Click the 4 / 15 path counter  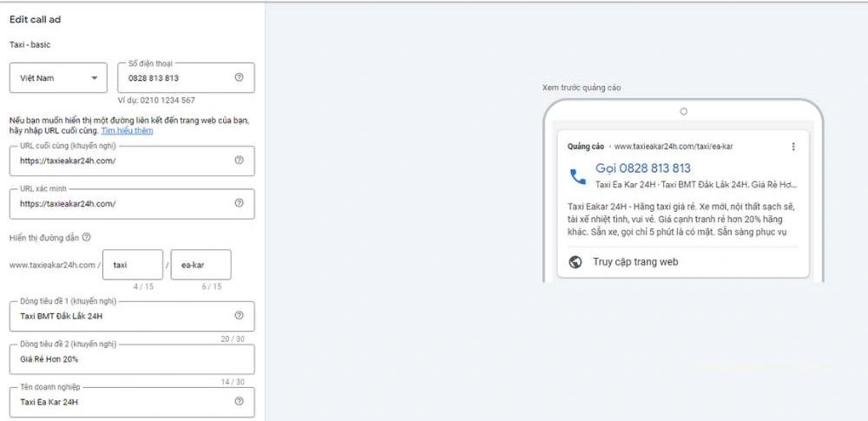(143, 286)
